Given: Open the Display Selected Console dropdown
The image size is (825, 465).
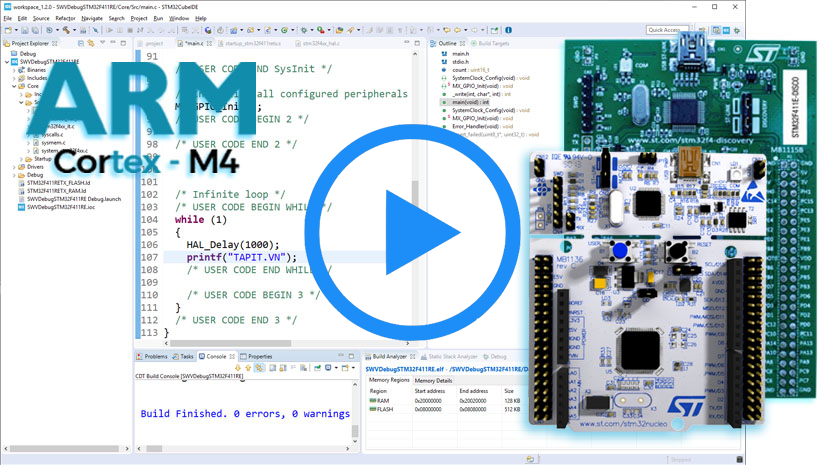Looking at the screenshot, I should [x=336, y=368].
